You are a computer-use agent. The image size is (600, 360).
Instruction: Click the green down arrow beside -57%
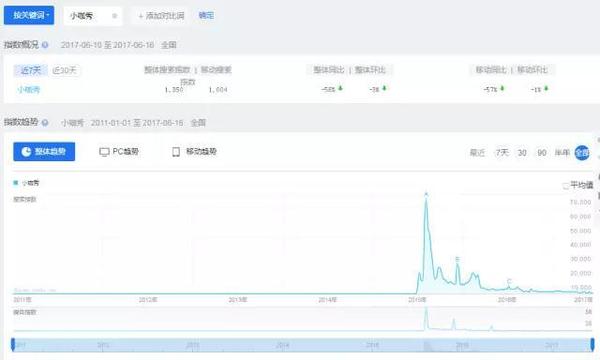[x=502, y=88]
